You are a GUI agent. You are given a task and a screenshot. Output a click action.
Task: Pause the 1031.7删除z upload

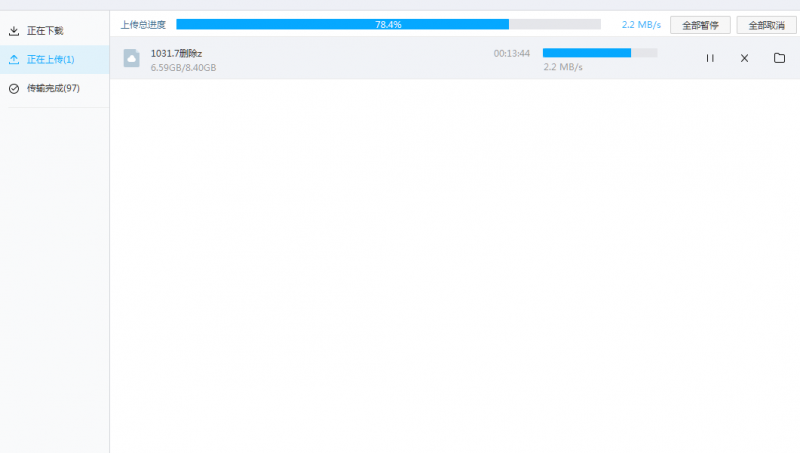coord(710,58)
